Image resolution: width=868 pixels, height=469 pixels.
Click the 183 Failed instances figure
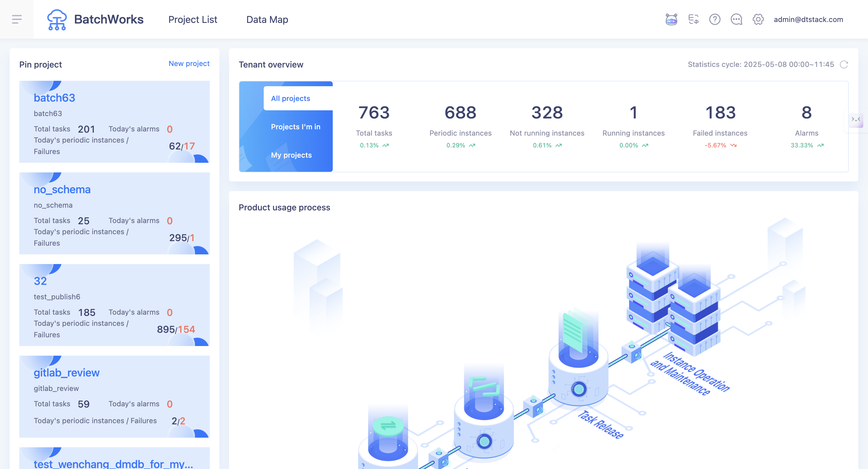[x=720, y=112]
